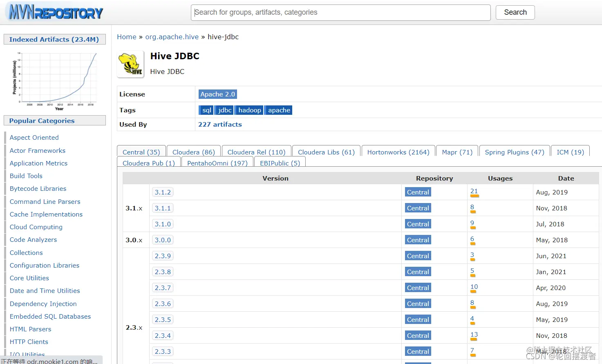This screenshot has width=602, height=364.
Task: Open Dependency Injection category
Action: 43,304
